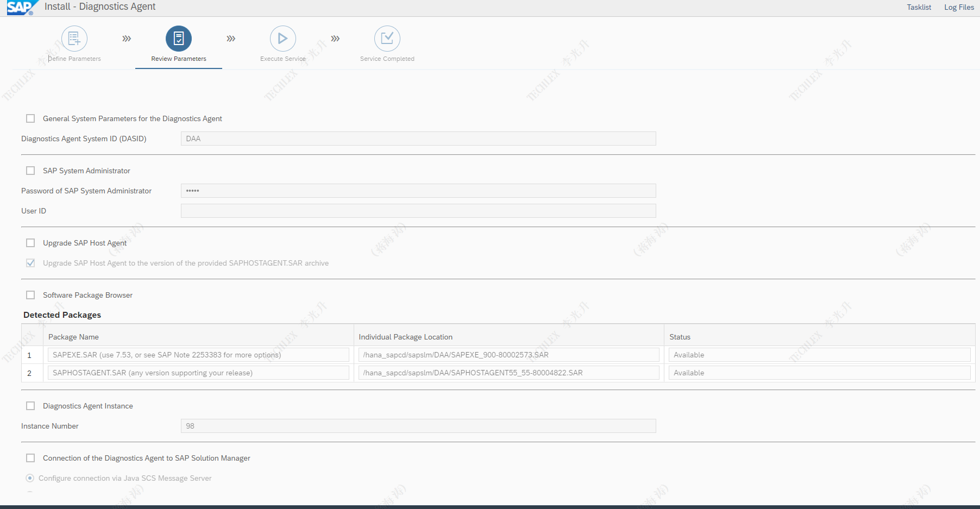
Task: Click the Diagnostics Agent System ID field
Action: coord(418,139)
